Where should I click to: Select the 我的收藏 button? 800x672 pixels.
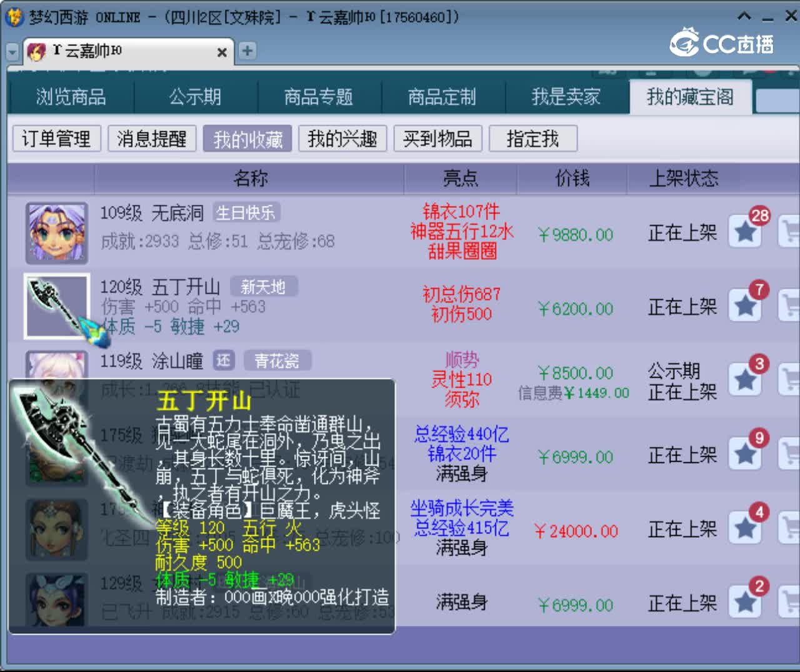[247, 139]
